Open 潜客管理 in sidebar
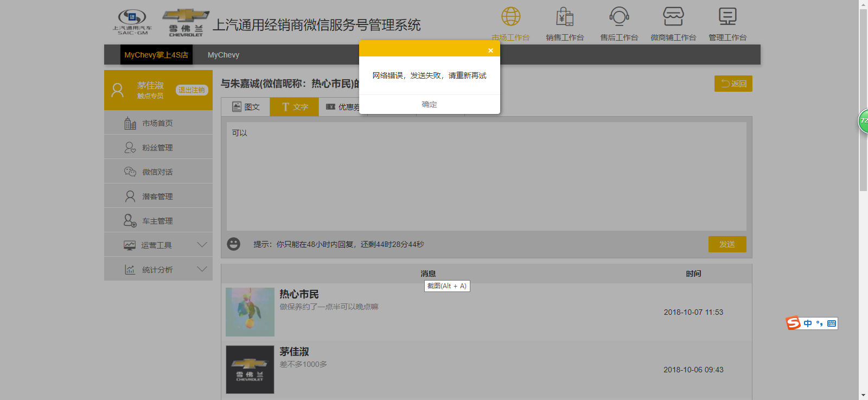This screenshot has height=400, width=868. pos(158,196)
